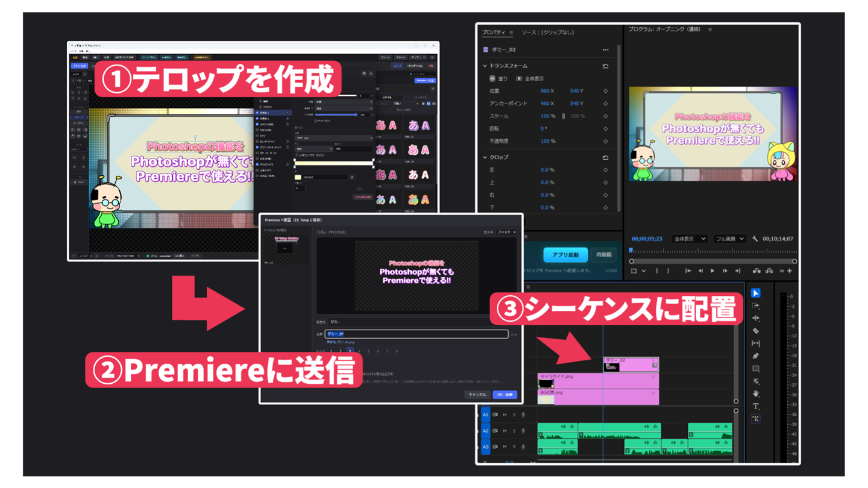Screen dimensions: 868x488
Task: Mute audio track A2
Action: (x=505, y=431)
